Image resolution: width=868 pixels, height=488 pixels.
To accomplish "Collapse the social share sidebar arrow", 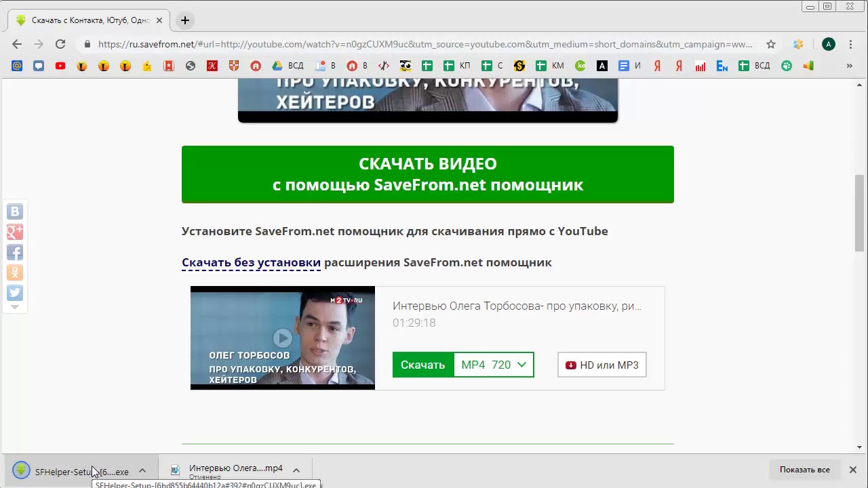I will point(15,307).
